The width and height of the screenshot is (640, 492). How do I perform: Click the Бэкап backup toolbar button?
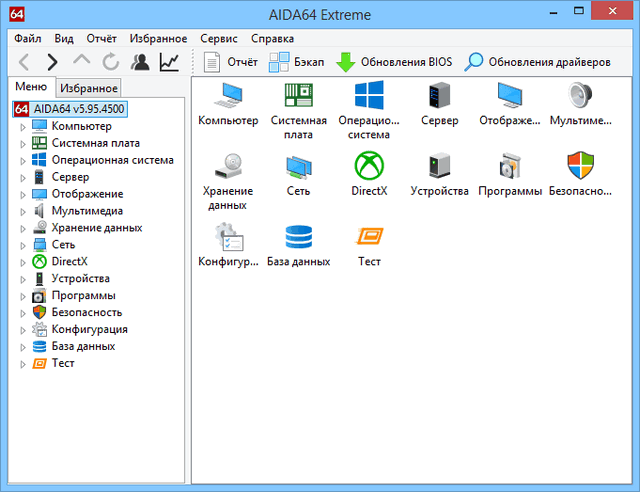coord(296,62)
